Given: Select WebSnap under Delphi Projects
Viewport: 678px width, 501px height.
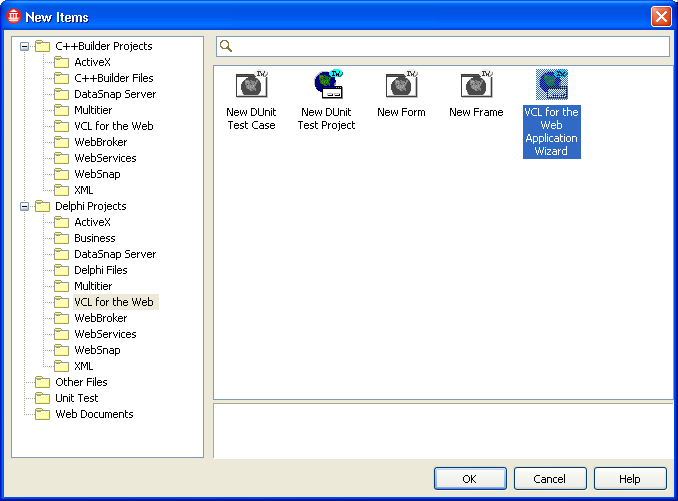Looking at the screenshot, I should point(97,350).
